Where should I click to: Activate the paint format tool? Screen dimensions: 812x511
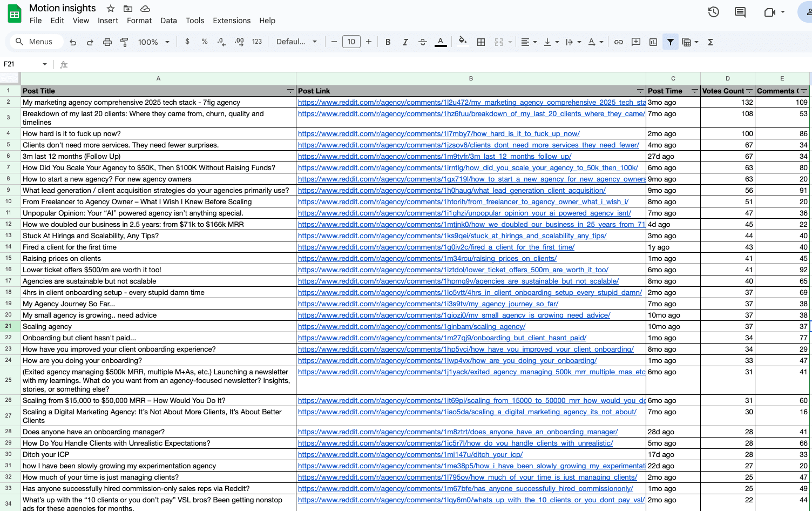(124, 42)
